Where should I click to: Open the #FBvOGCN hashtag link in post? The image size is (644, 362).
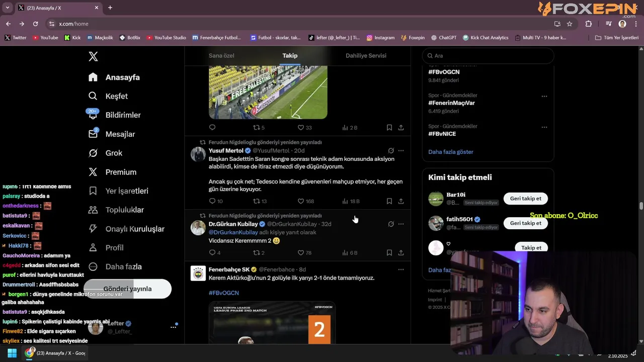224,293
